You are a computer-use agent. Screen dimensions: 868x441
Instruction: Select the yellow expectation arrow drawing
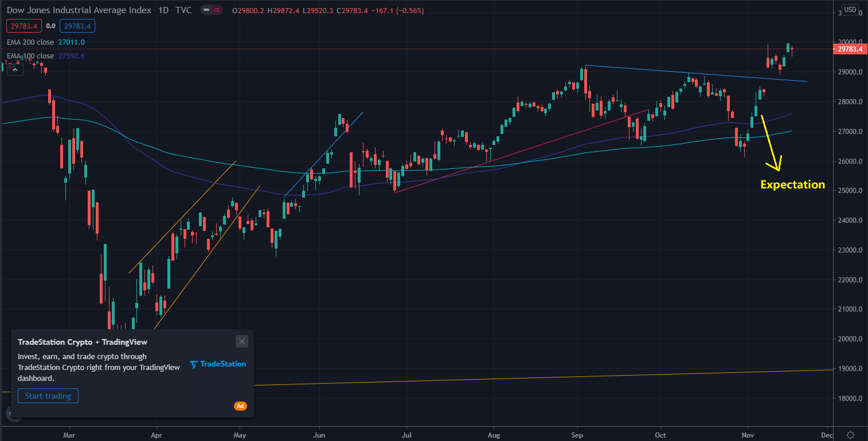coord(771,144)
